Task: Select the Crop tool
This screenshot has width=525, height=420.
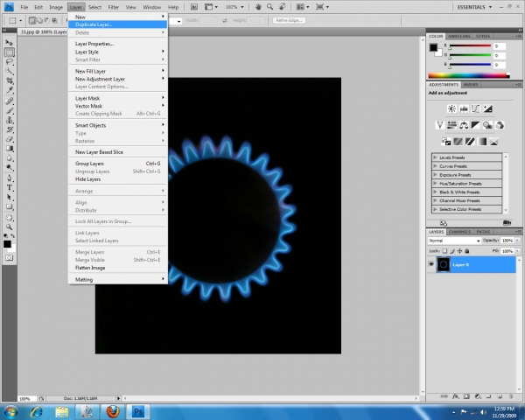Action: click(x=10, y=80)
